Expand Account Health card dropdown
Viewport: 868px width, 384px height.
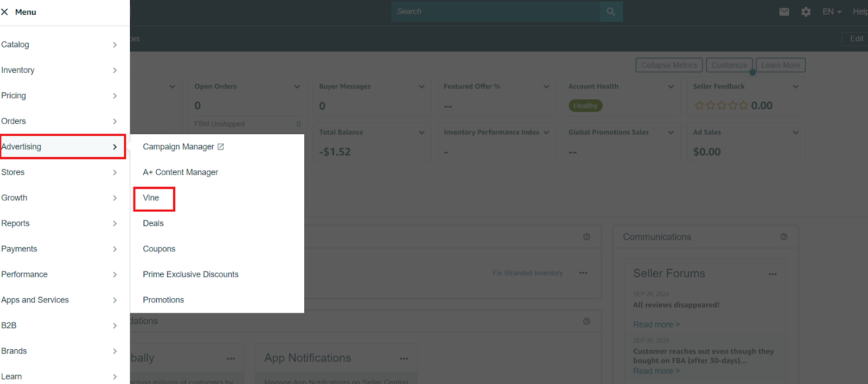tap(671, 86)
